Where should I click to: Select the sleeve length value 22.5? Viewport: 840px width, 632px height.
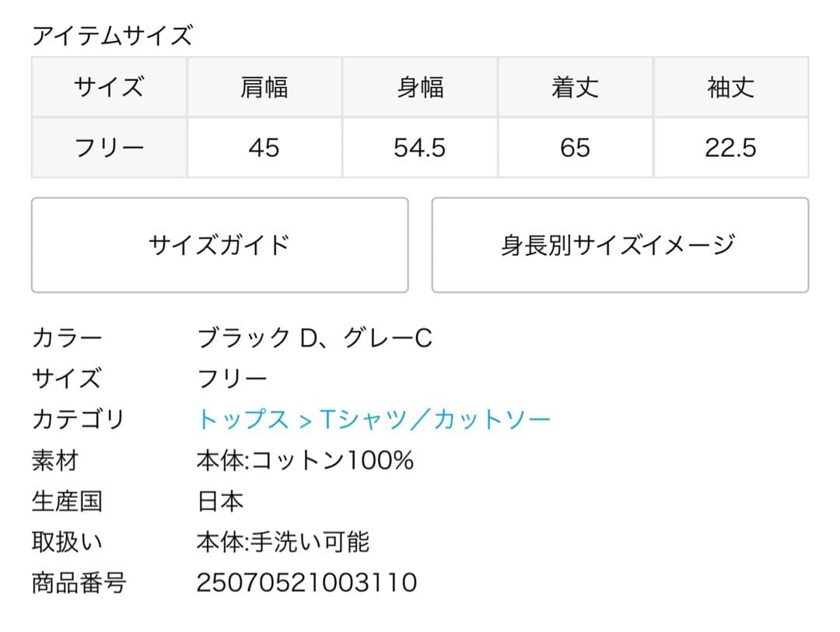(730, 148)
